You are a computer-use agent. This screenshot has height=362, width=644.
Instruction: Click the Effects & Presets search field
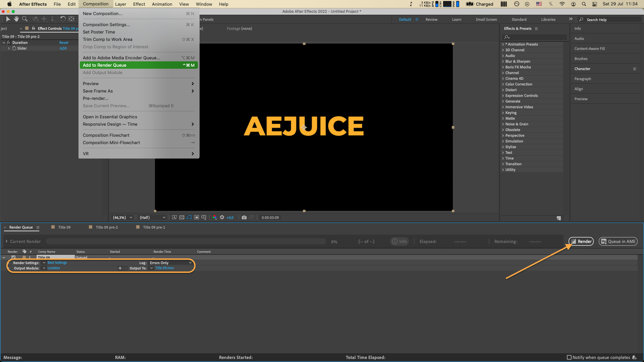(536, 37)
